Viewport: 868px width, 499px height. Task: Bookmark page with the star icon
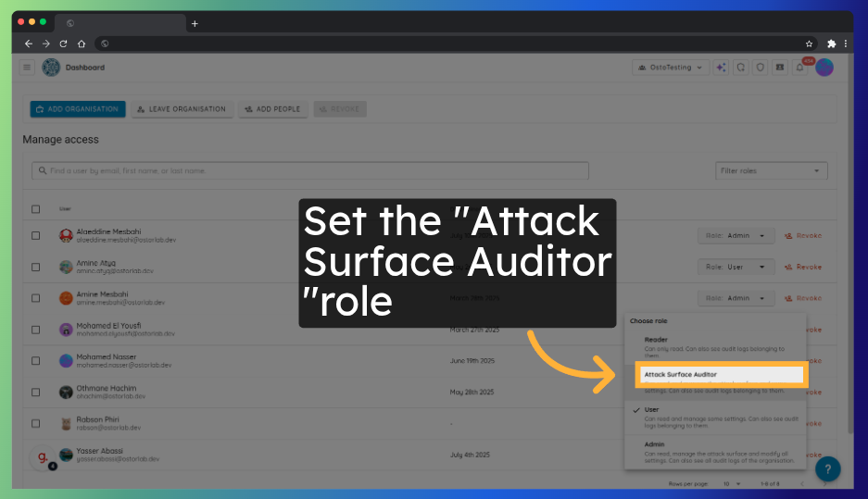(x=809, y=44)
